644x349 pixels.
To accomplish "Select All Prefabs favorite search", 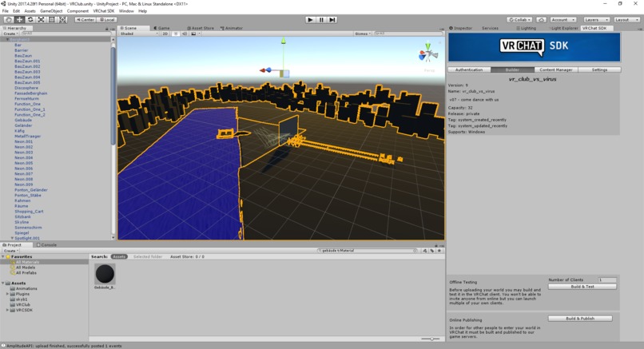I will click(x=26, y=272).
